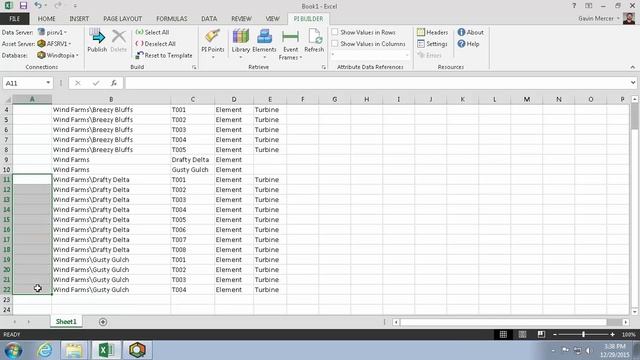The width and height of the screenshot is (640, 360).
Task: Click Excel icon in taskbar
Action: pos(106,350)
